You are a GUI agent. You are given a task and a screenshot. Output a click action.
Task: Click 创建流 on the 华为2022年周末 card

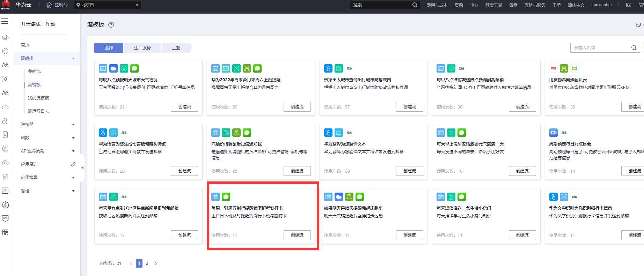click(x=297, y=107)
